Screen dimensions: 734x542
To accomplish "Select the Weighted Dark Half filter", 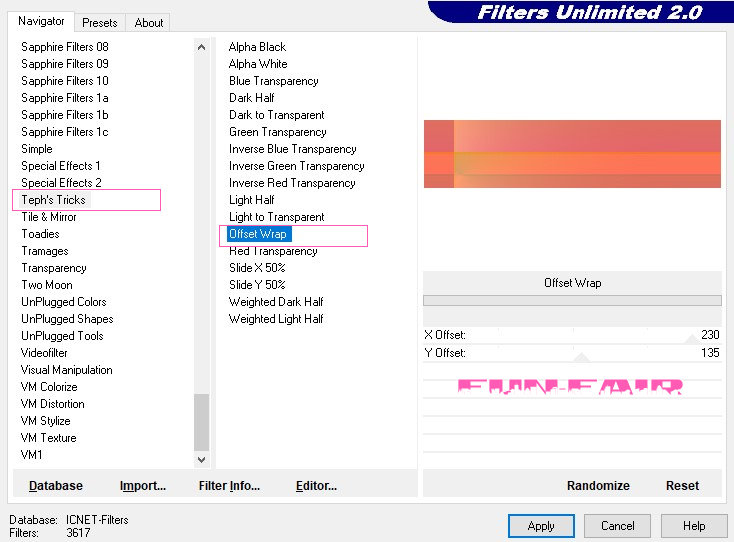I will (x=276, y=302).
